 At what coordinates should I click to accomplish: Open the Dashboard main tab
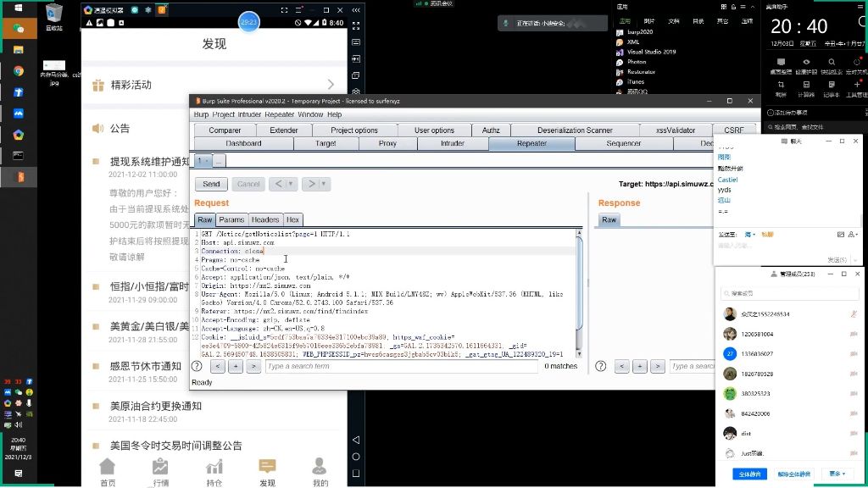tap(243, 143)
